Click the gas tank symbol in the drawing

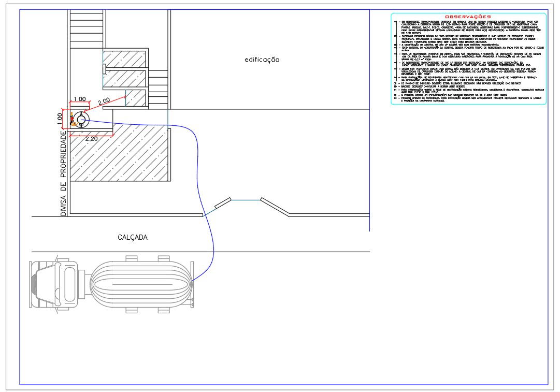(x=81, y=119)
